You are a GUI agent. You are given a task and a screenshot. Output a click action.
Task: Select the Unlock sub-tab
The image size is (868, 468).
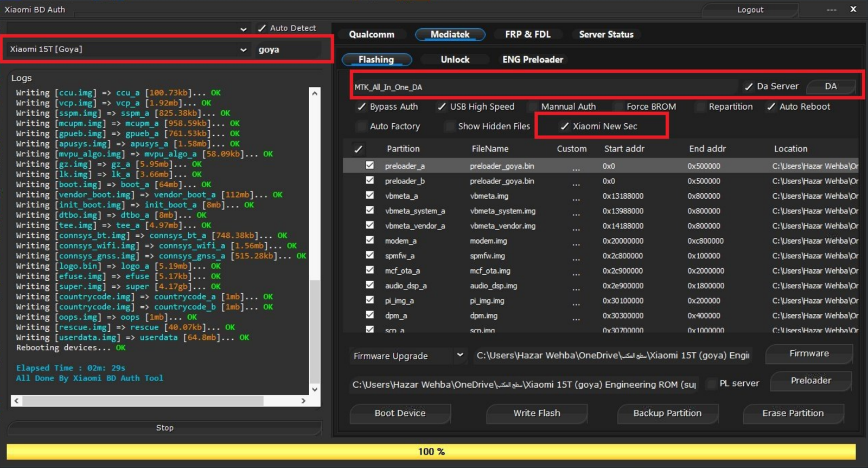(455, 60)
